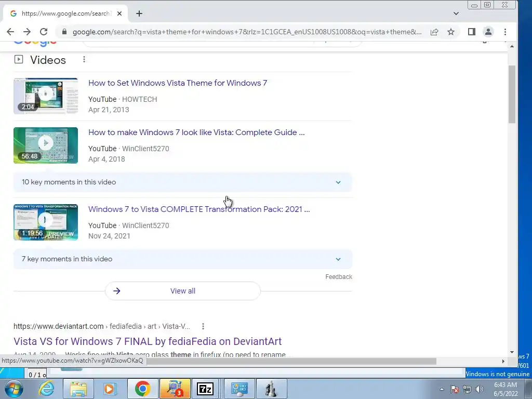The image size is (532, 399).
Task: Click the network tray icon
Action: tap(467, 389)
